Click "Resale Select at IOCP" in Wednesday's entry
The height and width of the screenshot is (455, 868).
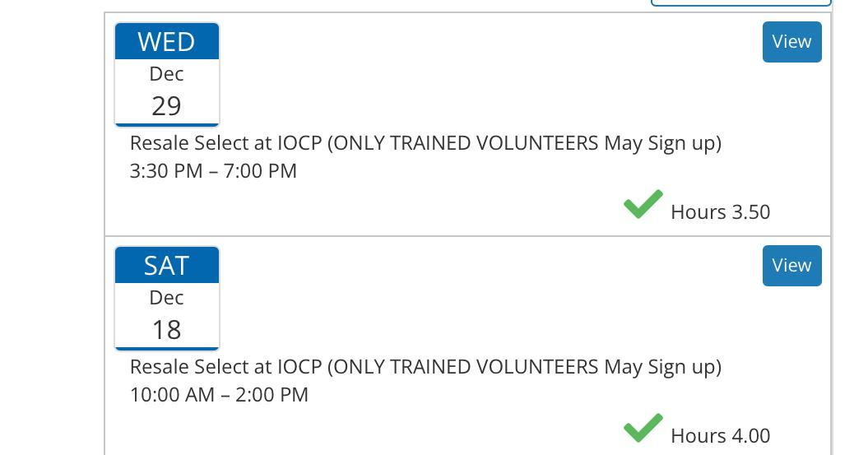(226, 143)
